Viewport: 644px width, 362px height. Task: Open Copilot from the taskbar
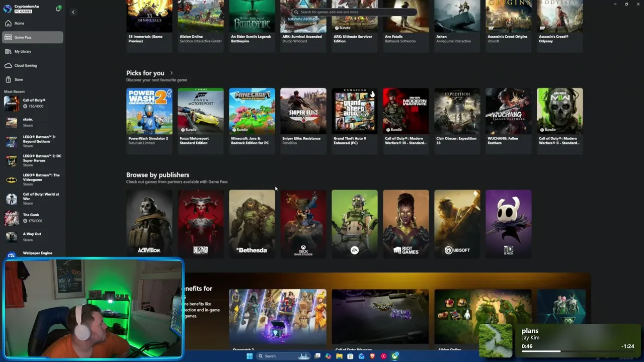[x=328, y=356]
